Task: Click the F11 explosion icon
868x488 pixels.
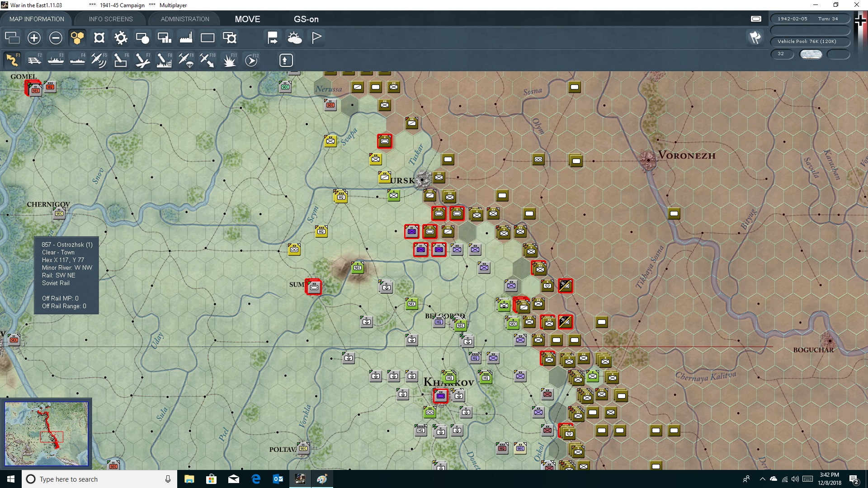Action: [x=230, y=60]
